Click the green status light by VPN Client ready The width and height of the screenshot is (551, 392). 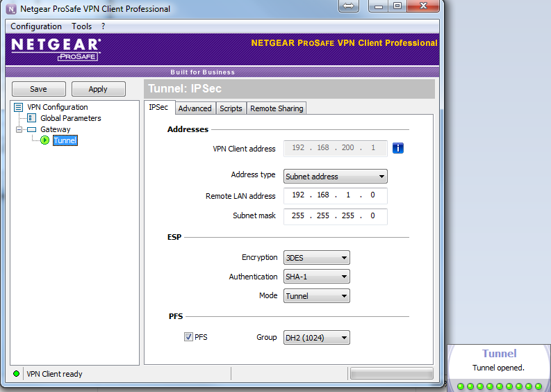[16, 374]
